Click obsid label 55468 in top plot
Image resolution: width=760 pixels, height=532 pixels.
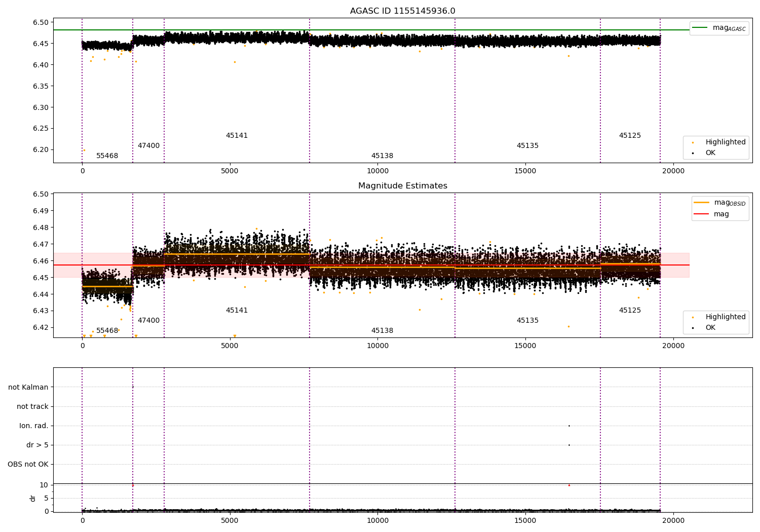tap(107, 156)
